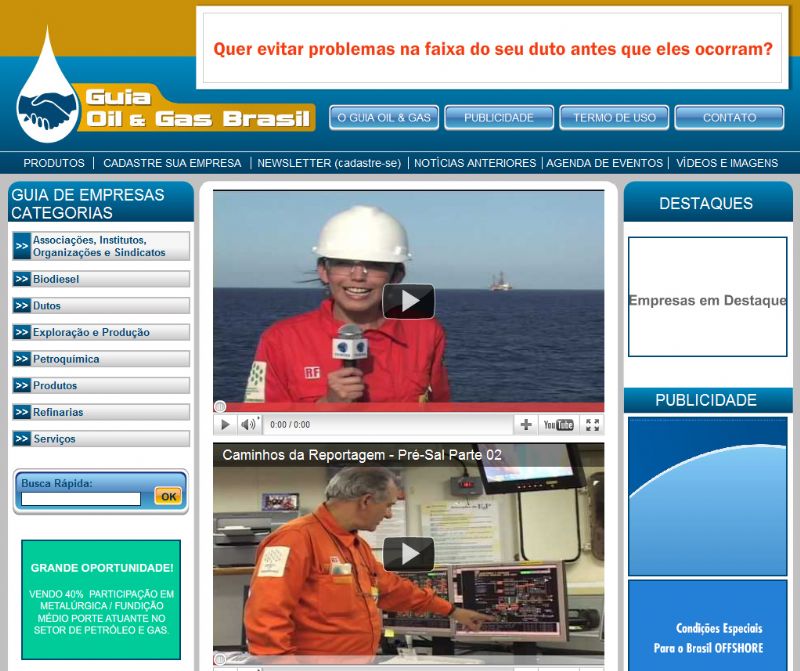Open TERMO DE USO page
800x671 pixels.
point(614,118)
